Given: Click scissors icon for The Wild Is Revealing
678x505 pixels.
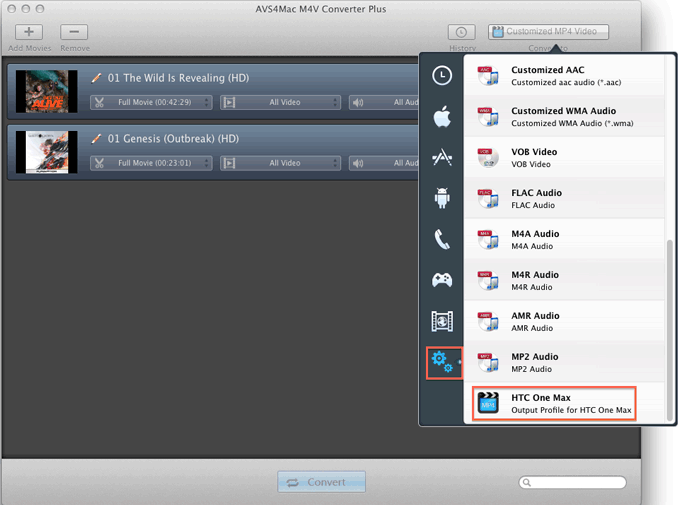Looking at the screenshot, I should point(99,102).
